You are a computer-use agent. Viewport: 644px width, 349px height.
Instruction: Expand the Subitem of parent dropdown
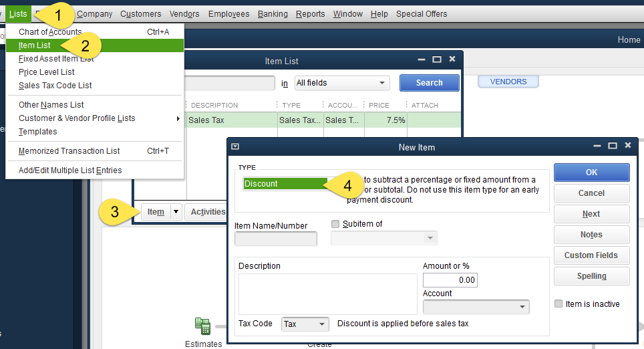click(x=384, y=238)
